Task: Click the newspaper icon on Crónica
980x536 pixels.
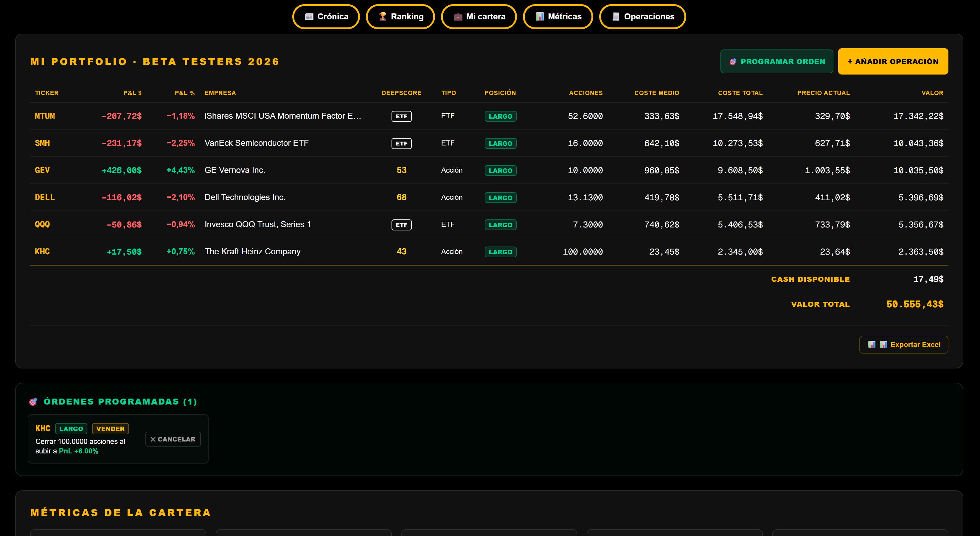Action: tap(309, 17)
